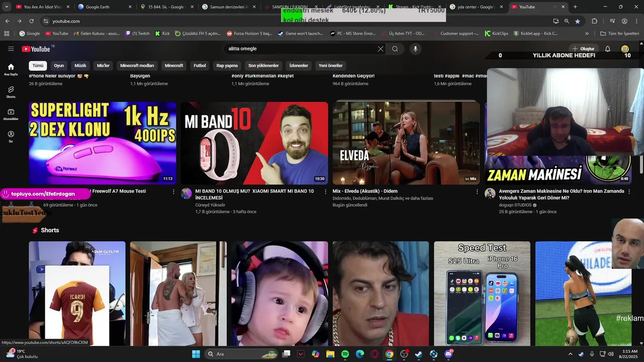Select the Oyun filter chip
The image size is (644, 362).
pyautogui.click(x=59, y=66)
